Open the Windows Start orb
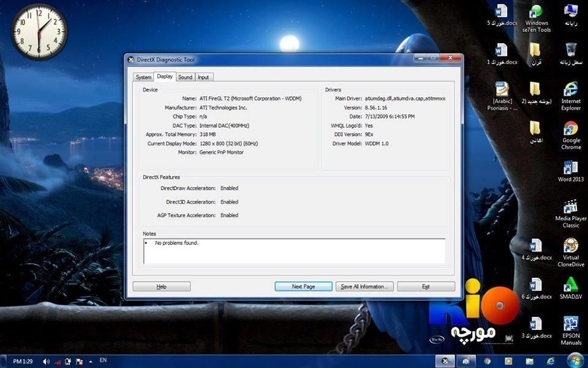 click(575, 361)
